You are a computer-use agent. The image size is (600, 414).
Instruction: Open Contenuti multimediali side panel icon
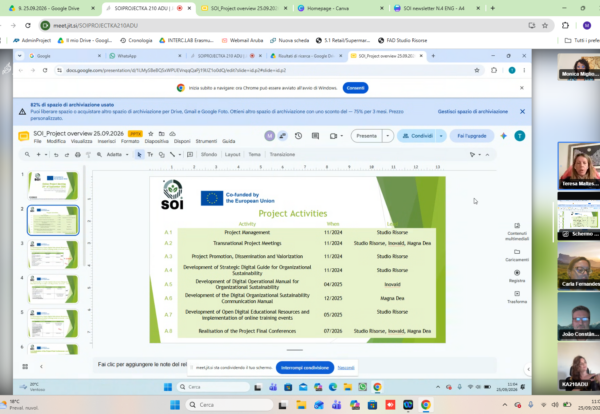pyautogui.click(x=517, y=226)
